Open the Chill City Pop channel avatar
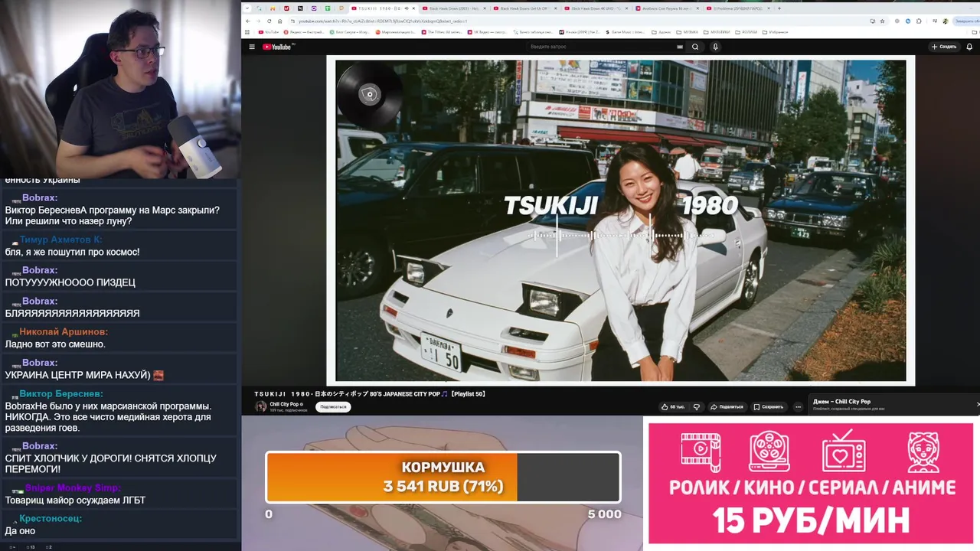Screen dimensions: 980x551 click(x=261, y=406)
